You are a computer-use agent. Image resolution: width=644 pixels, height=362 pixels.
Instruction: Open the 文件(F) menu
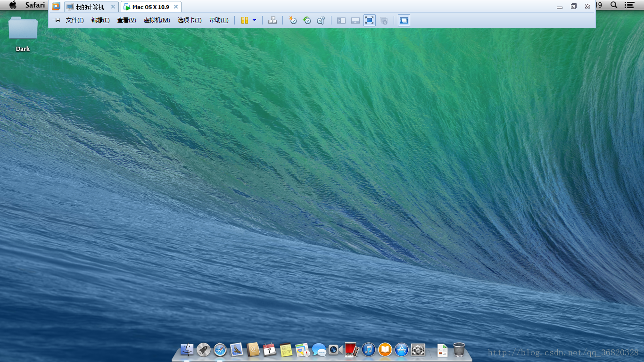[74, 20]
